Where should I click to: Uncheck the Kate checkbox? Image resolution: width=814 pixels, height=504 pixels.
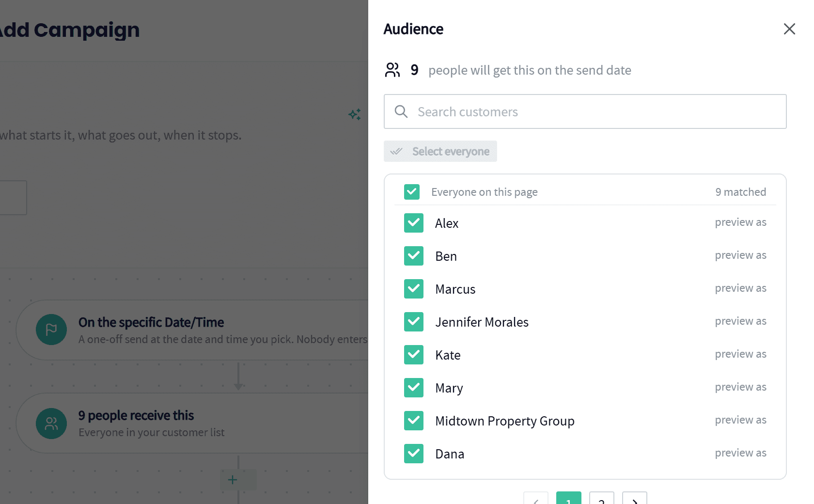pyautogui.click(x=414, y=355)
